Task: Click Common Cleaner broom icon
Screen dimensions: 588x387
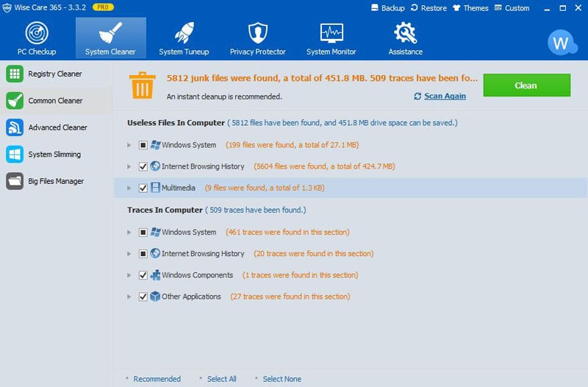Action: tap(15, 101)
